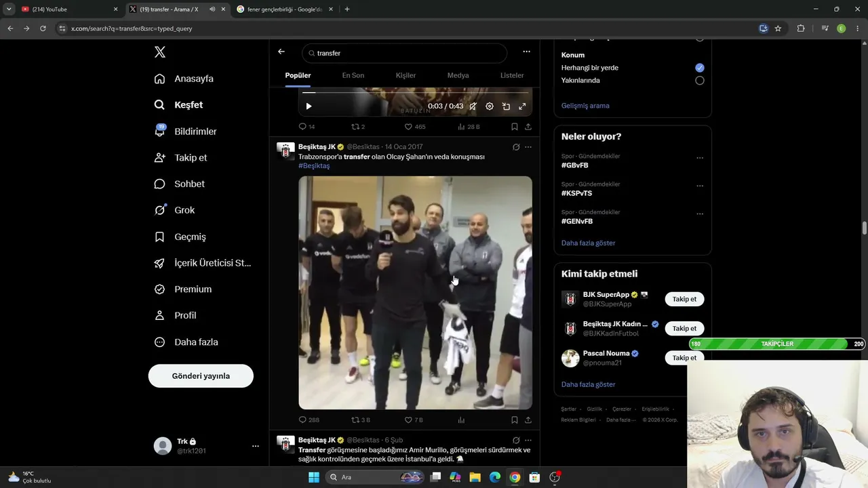Unmute the video with the speaker icon

473,106
